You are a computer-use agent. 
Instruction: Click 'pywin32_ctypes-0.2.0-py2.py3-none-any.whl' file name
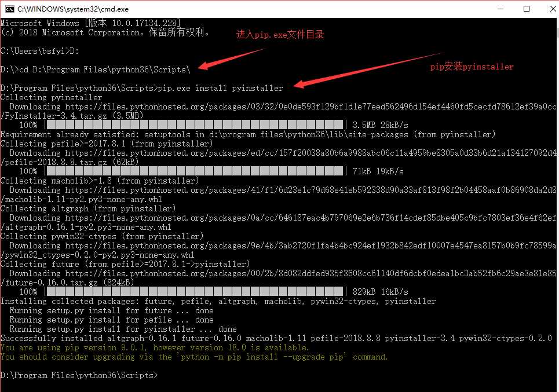point(100,255)
